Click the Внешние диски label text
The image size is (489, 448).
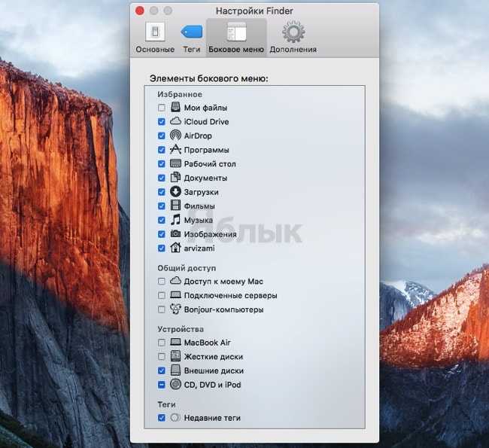[214, 371]
